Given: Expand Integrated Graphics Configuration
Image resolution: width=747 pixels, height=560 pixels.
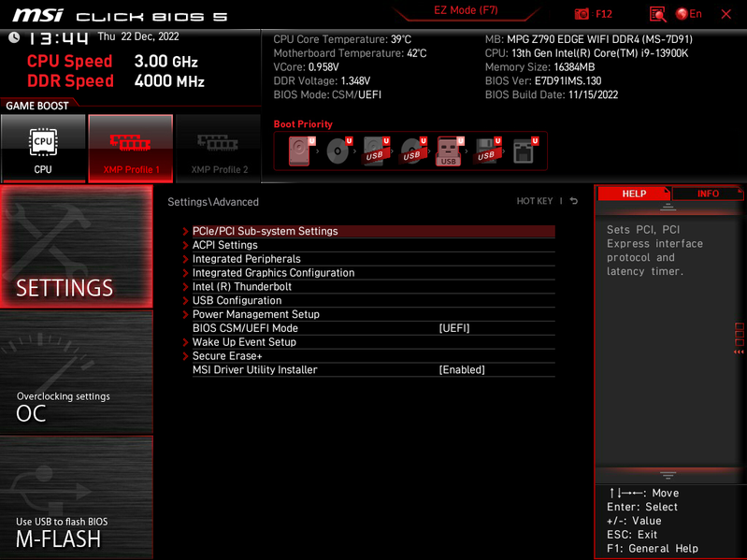Looking at the screenshot, I should tap(374, 272).
